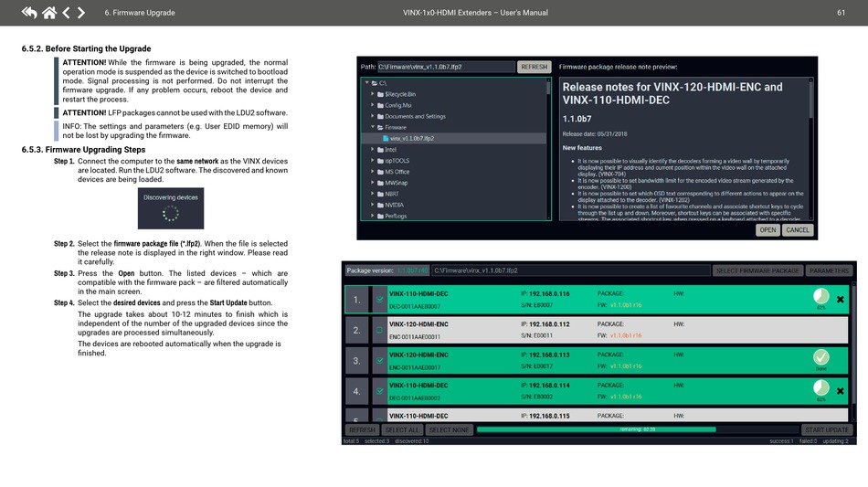868x487 pixels.
Task: Cancel the 192.168.0.114 device upgrade with X
Action: pyautogui.click(x=840, y=391)
